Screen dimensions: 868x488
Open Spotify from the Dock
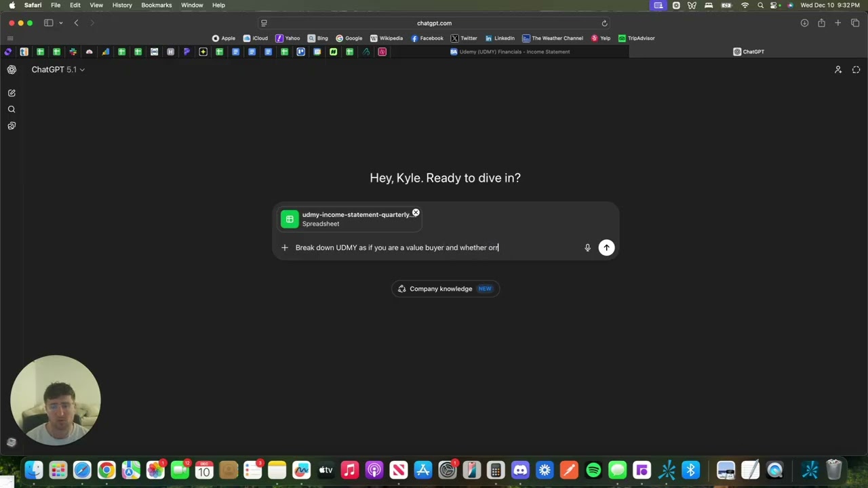point(593,470)
